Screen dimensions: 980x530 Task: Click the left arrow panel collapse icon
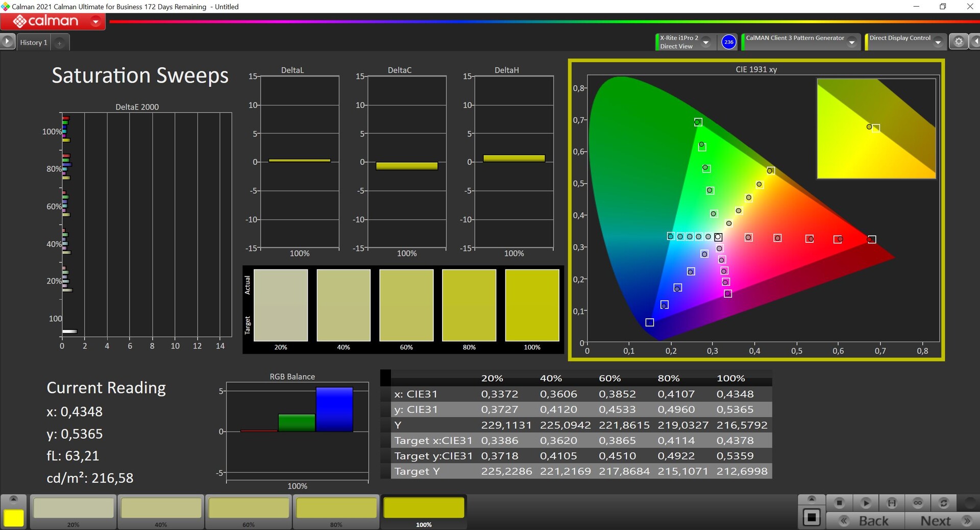975,42
